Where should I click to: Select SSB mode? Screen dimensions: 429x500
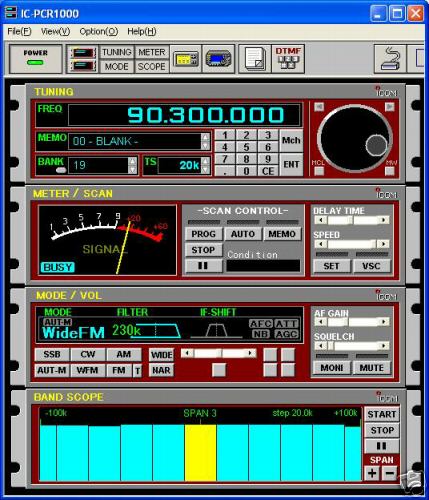[x=52, y=354]
